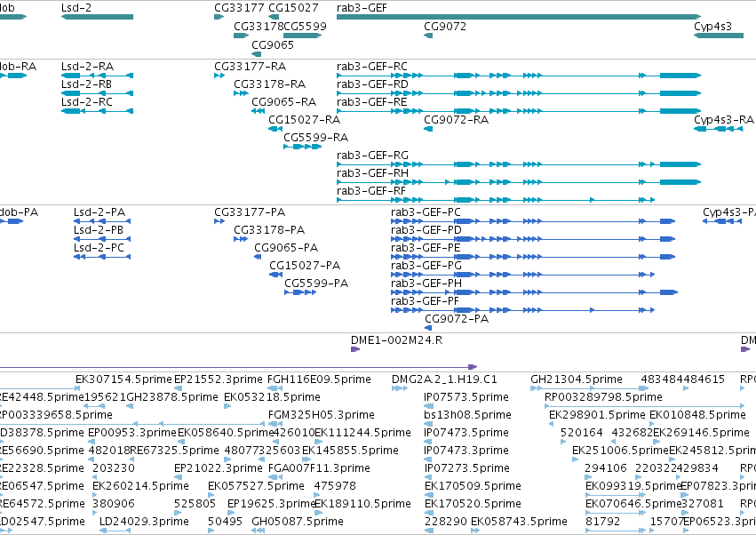The image size is (756, 535).
Task: Select EST EP21552.3prime
Action: click(x=219, y=379)
